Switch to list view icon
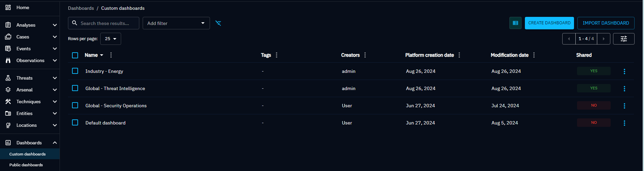644x171 pixels. coord(515,23)
